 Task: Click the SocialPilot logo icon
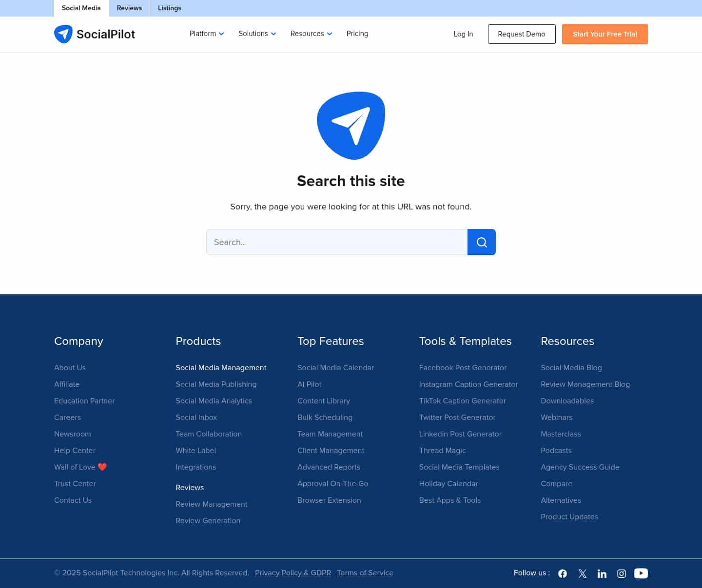63,34
